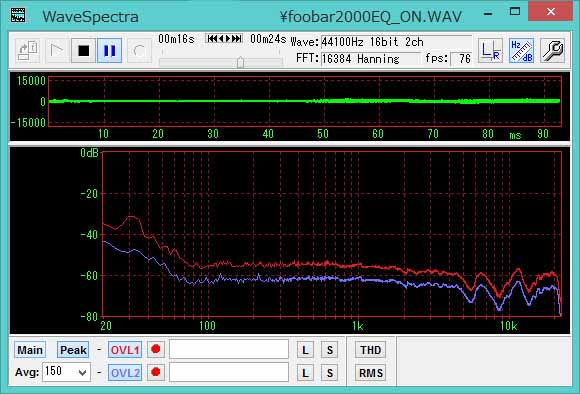Open settings via the wrench icon
The image size is (580, 394).
coord(553,50)
